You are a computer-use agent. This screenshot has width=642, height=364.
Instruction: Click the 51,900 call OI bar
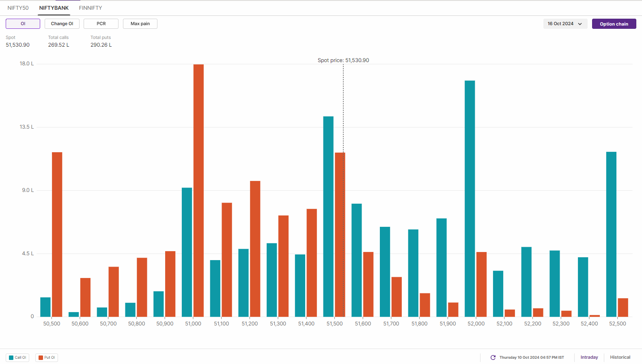tap(442, 268)
